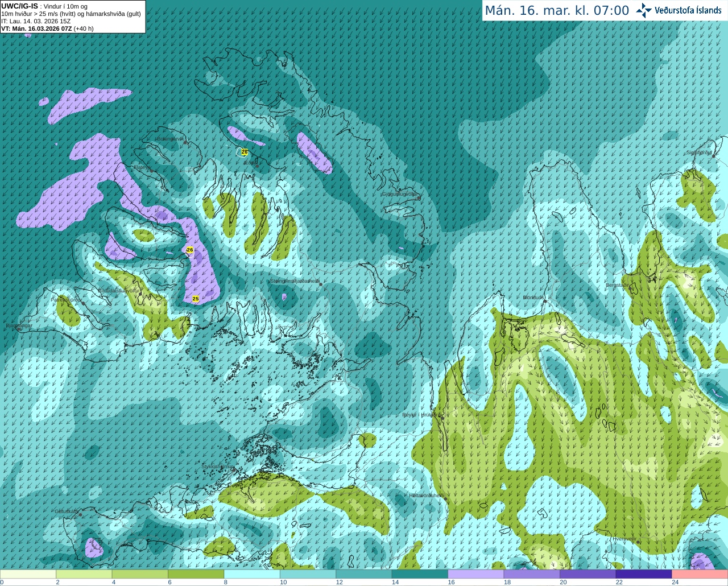Click the Flateyri station label

(142, 167)
